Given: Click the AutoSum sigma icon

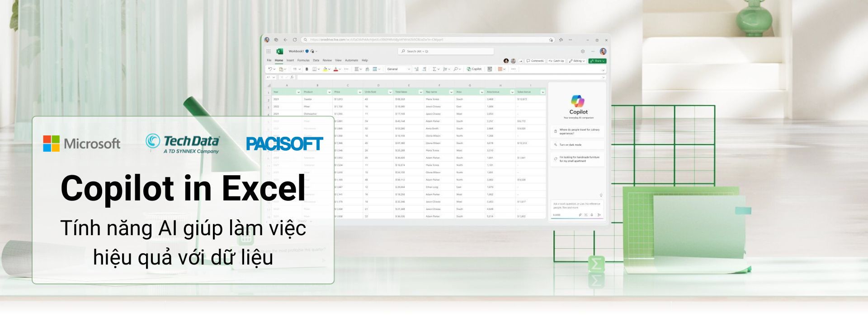Looking at the screenshot, I should pos(434,69).
